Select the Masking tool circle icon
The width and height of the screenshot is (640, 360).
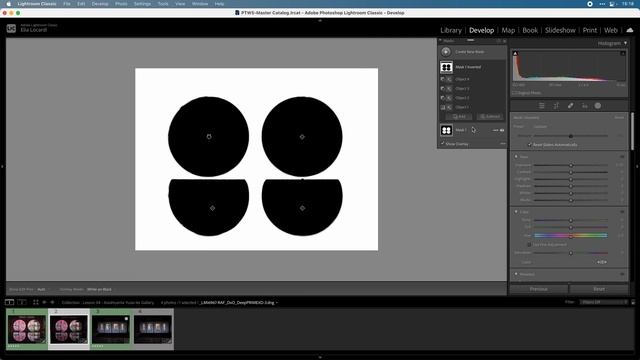(x=598, y=106)
